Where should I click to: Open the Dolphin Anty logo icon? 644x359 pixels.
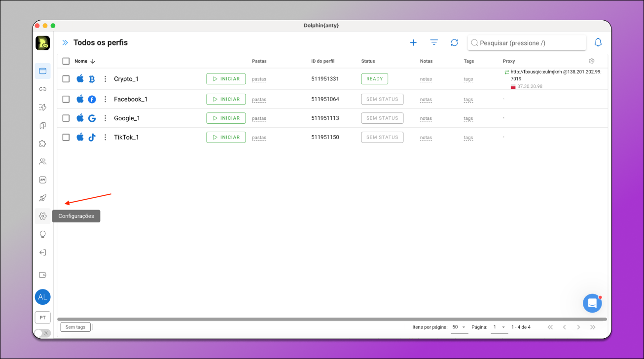pos(42,43)
